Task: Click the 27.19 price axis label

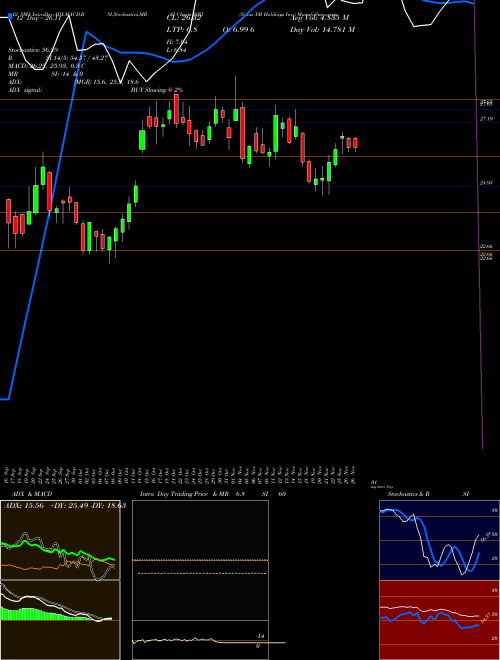Action: coord(487,119)
